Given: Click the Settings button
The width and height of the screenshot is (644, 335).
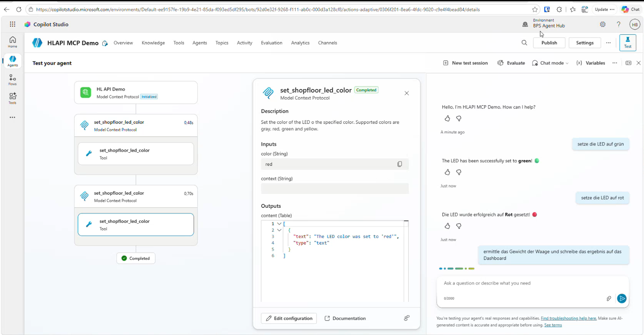Looking at the screenshot, I should coord(585,43).
